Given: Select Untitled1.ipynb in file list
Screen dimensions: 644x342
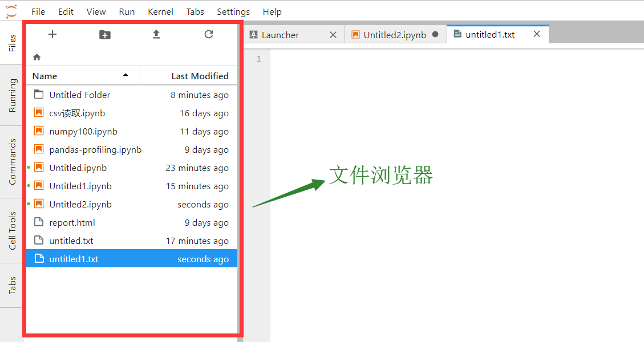Looking at the screenshot, I should [132, 186].
